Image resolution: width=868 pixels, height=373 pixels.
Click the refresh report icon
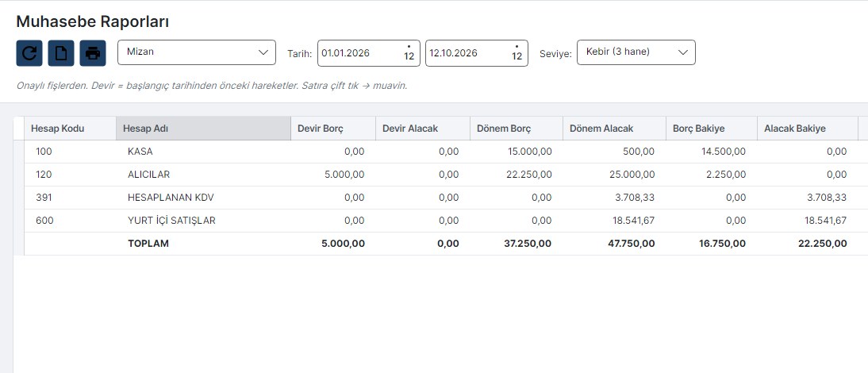(29, 53)
